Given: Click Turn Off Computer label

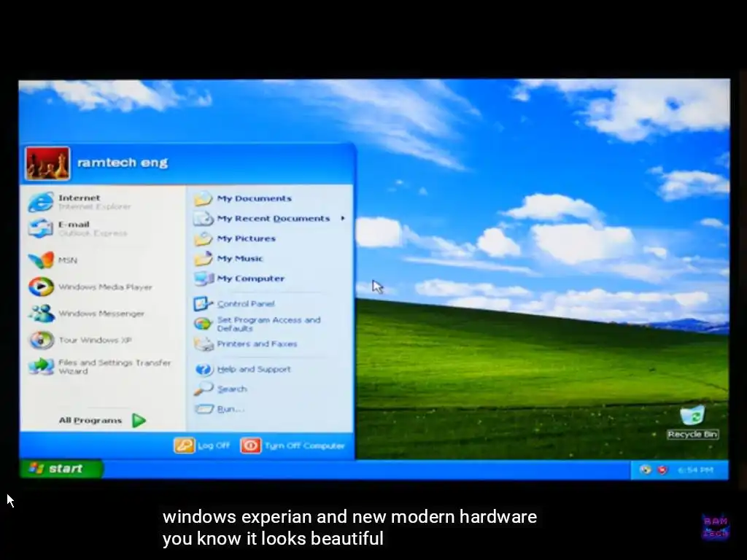Looking at the screenshot, I should click(304, 446).
